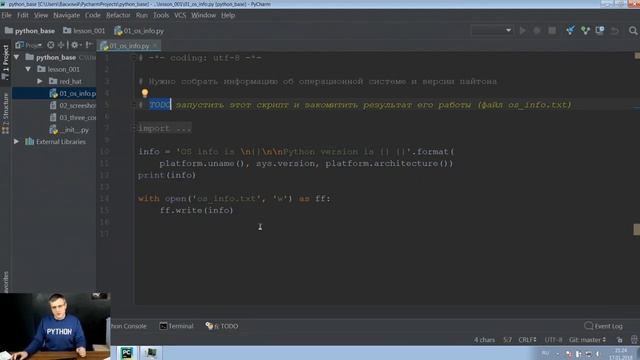Open the Project view selector dropdown
Viewport: 640px width, 360px height.
tap(29, 45)
